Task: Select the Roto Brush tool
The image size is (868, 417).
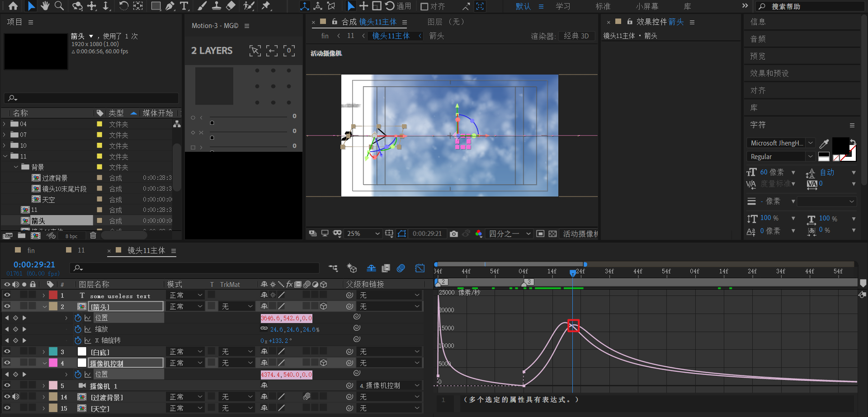Action: tap(249, 6)
